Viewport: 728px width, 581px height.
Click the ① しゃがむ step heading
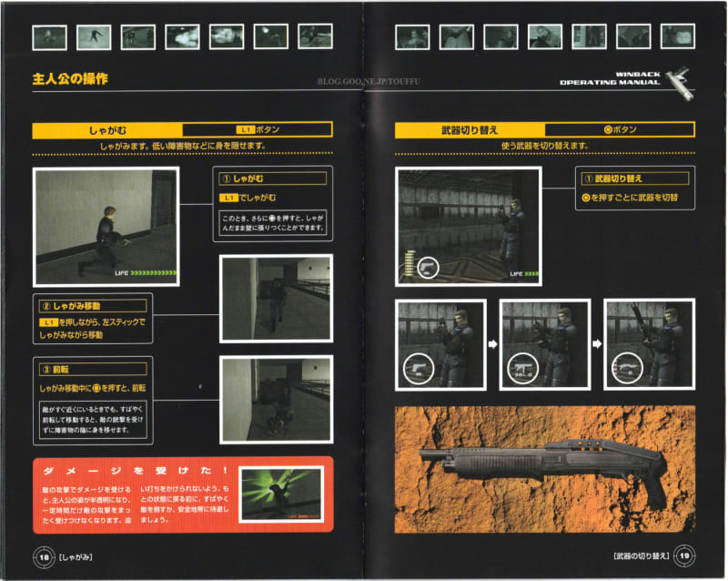[272, 179]
